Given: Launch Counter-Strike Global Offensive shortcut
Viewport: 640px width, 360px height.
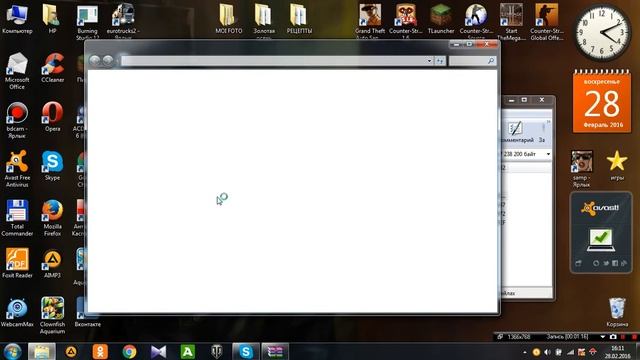Looking at the screenshot, I should (547, 21).
